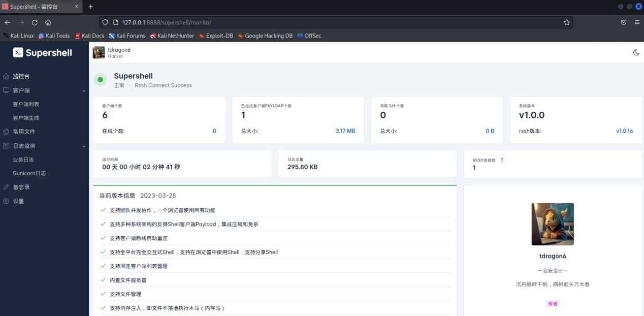Image resolution: width=644 pixels, height=316 pixels.
Task: Click the Supershell logo in the sidebar
Action: (43, 52)
